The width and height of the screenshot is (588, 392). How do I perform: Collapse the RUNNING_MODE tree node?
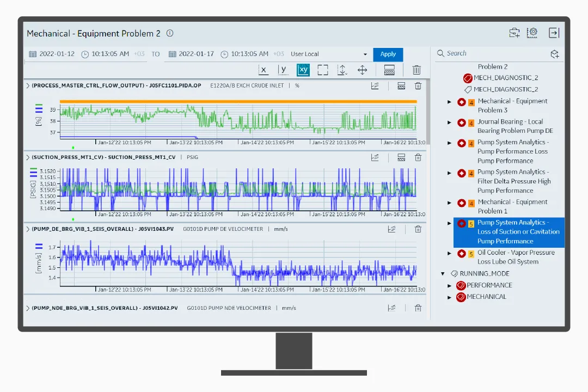443,274
